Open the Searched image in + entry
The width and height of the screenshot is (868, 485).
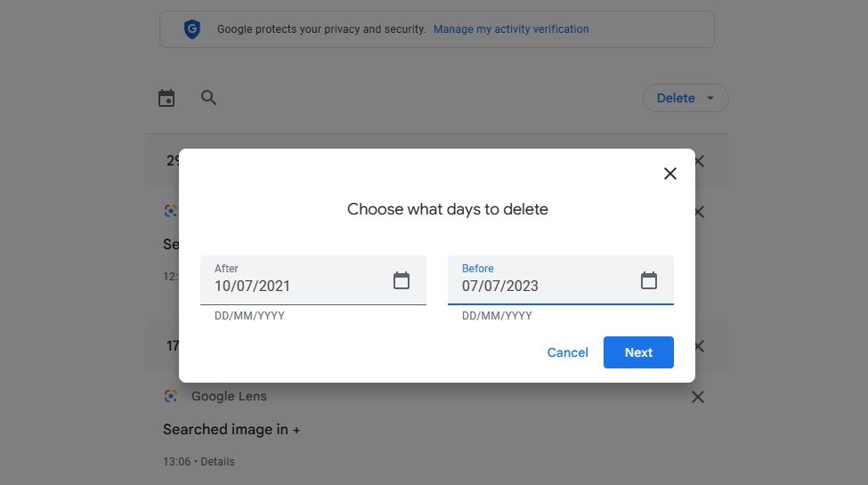click(231, 429)
